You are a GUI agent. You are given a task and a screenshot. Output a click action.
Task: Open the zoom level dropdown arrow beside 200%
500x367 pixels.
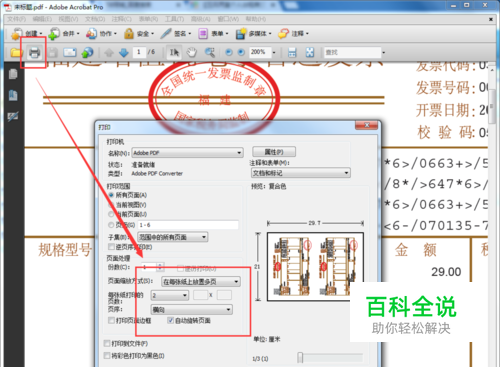(274, 52)
